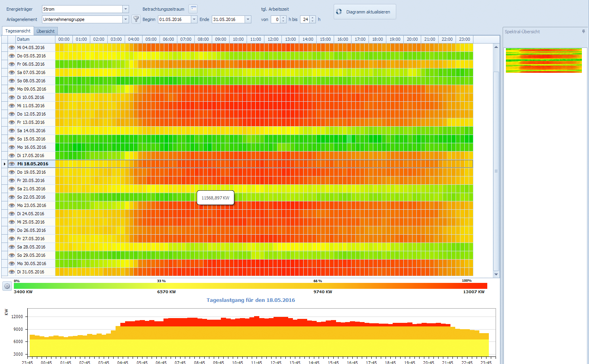Toggle eye icon for So 15.05.2016
Image resolution: width=589 pixels, height=364 pixels.
[12, 139]
